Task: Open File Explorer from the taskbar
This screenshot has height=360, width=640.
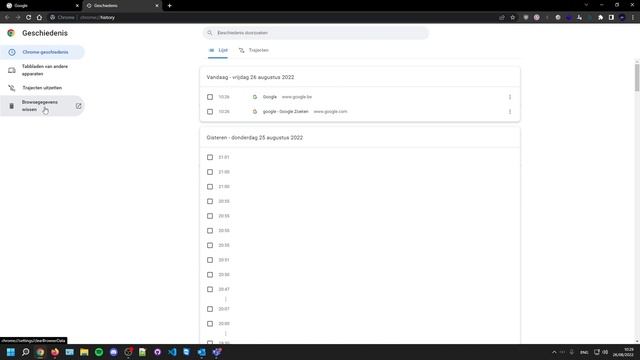Action: click(x=84, y=352)
